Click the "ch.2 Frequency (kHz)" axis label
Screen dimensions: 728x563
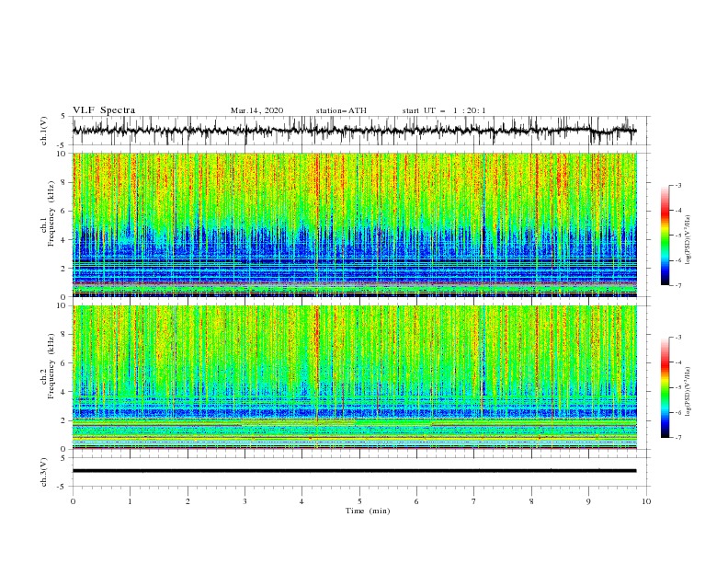[48, 366]
